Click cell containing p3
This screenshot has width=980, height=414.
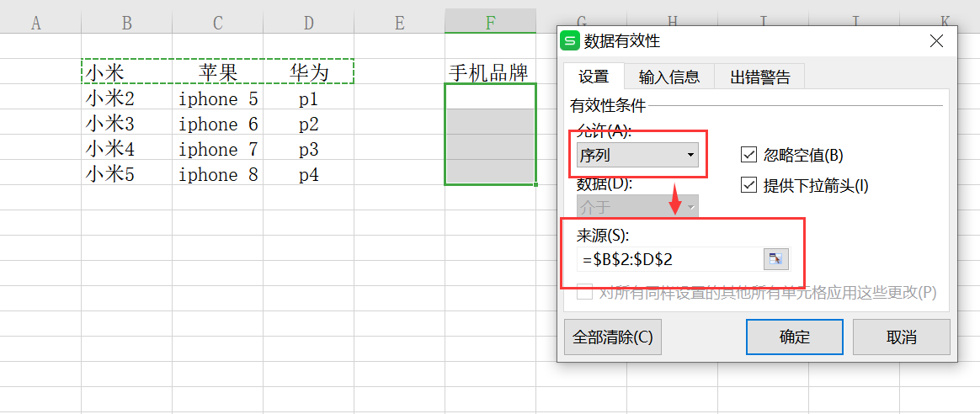pyautogui.click(x=309, y=149)
